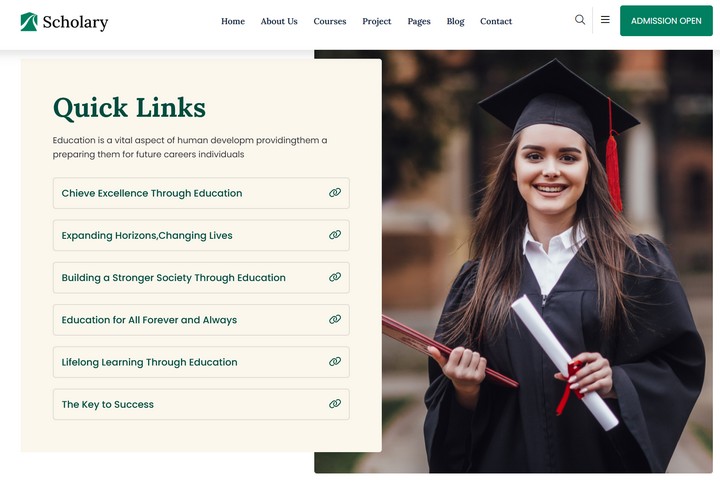This screenshot has height=484, width=720.
Task: Open Education for All Forever and Always
Action: coord(201,320)
